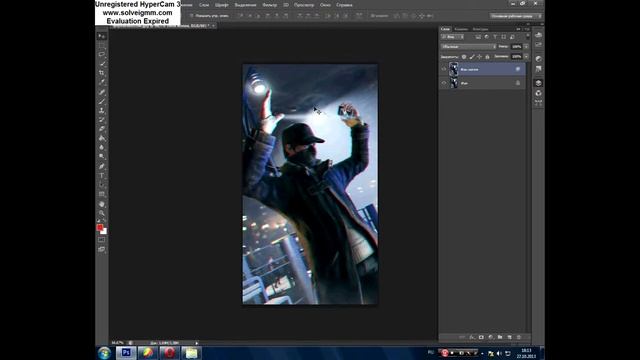Select the Rectangle shape tool
This screenshot has width=640, height=360.
(x=102, y=194)
